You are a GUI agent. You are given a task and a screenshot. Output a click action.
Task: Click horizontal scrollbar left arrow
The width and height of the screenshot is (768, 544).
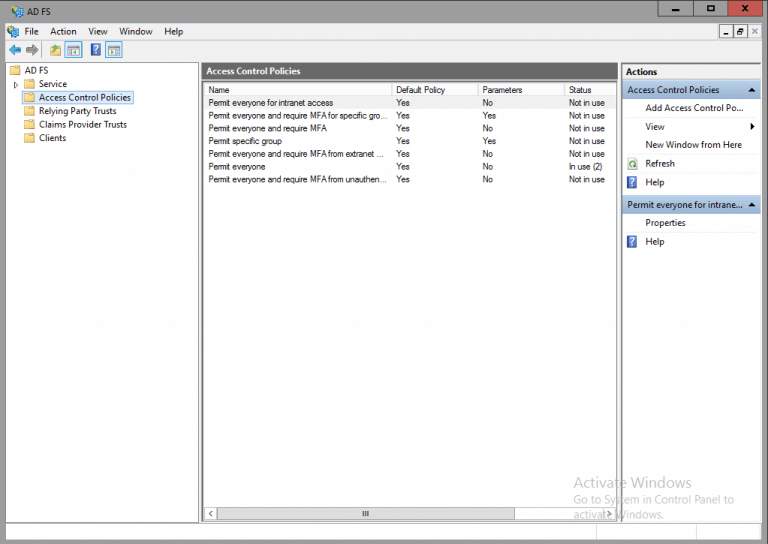(x=211, y=514)
